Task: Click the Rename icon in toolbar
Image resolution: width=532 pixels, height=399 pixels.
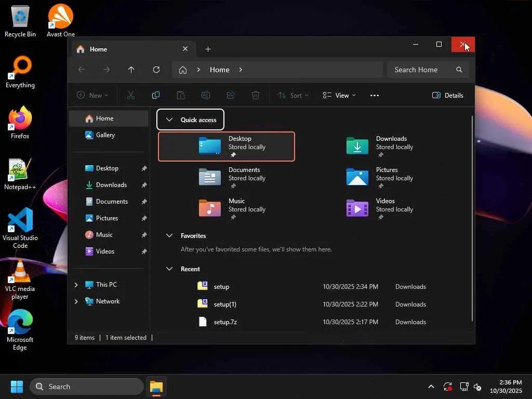Action: (x=206, y=96)
